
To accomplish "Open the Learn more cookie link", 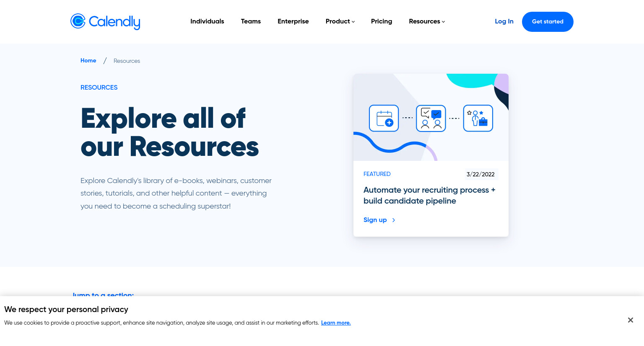I will (x=336, y=323).
